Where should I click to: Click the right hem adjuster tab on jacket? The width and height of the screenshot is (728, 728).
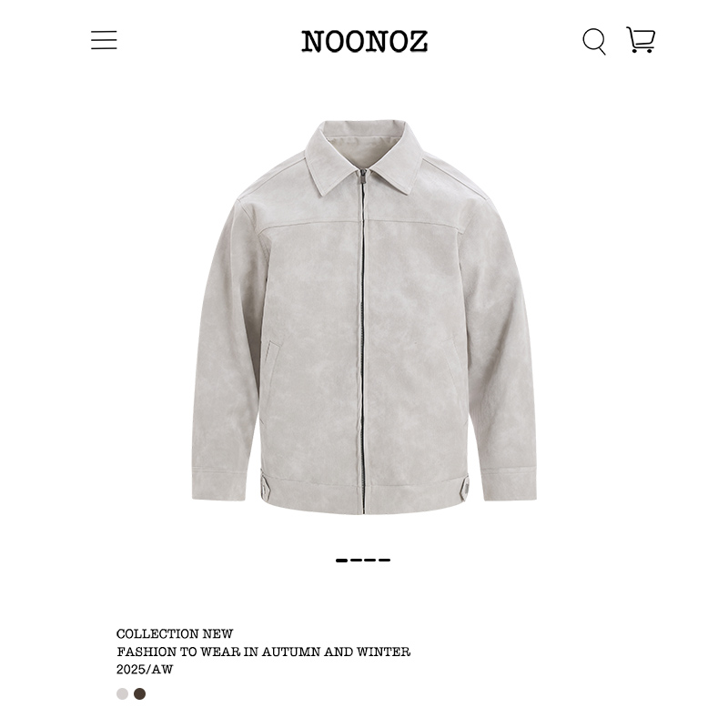point(464,488)
